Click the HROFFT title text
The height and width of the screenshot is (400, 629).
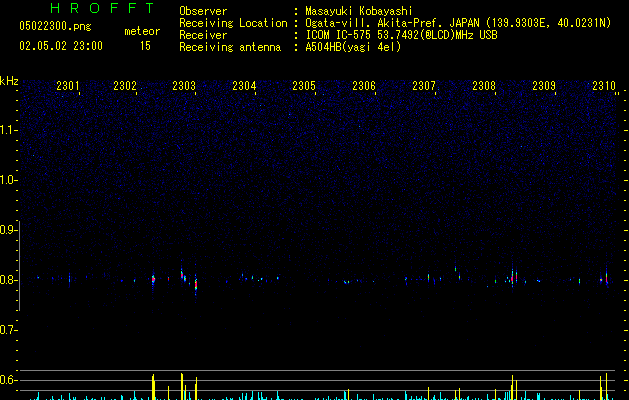[x=103, y=8]
